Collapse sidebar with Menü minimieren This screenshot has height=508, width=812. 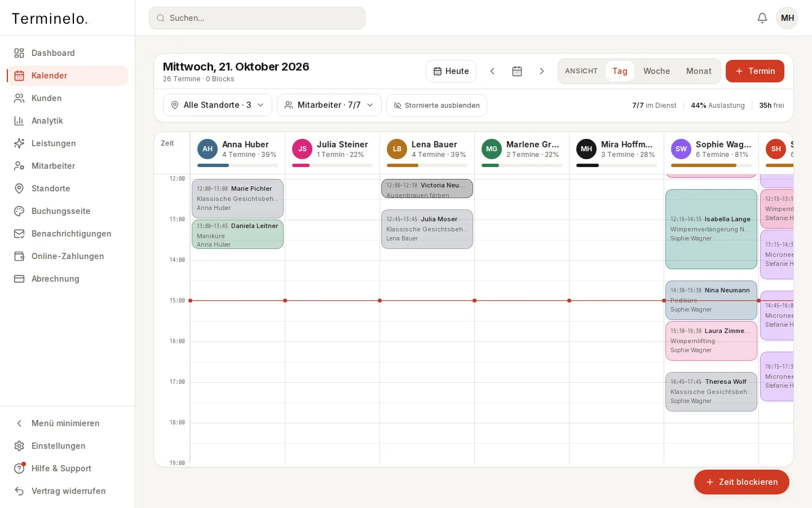click(68, 423)
